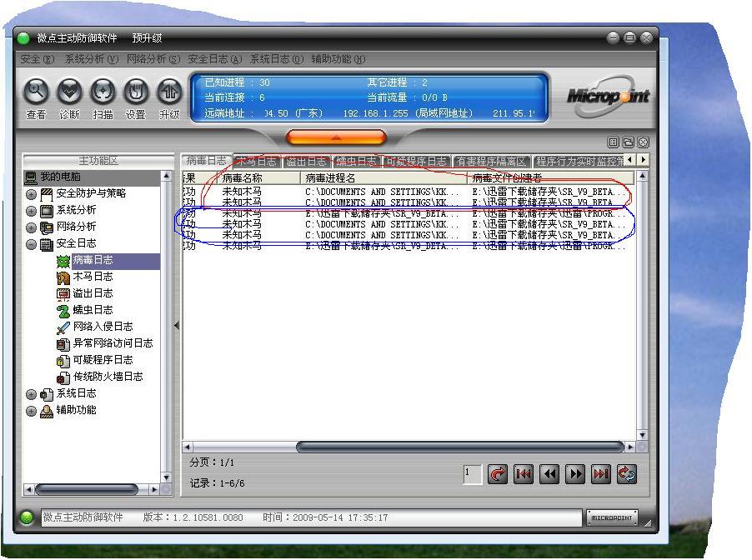Click the 版本：1.2.10581.0080 version text
Viewport: 752px width, 560px height.
[193, 517]
